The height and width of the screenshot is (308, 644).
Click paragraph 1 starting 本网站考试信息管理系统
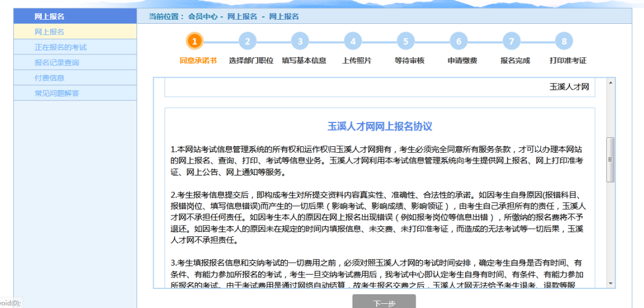pyautogui.click(x=377, y=161)
